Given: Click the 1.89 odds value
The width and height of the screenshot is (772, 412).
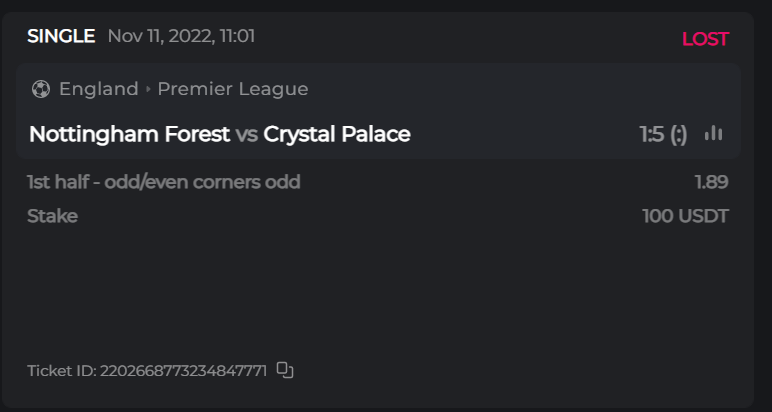Looking at the screenshot, I should click(711, 182).
